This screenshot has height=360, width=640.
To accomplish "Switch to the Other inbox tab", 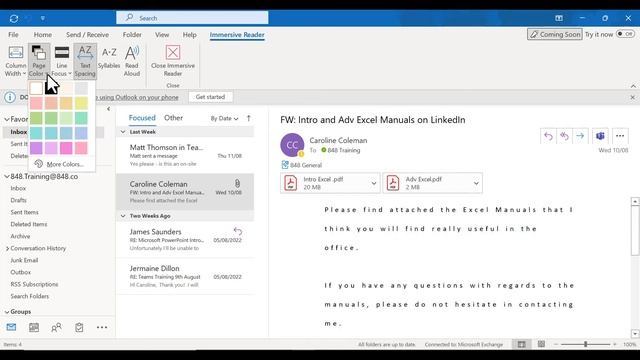I will [x=173, y=118].
